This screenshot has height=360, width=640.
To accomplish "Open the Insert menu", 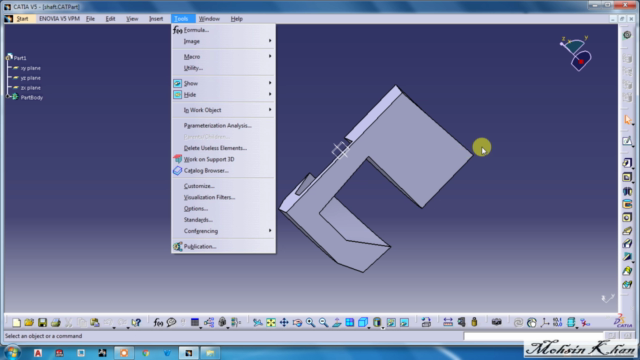I will (156, 19).
